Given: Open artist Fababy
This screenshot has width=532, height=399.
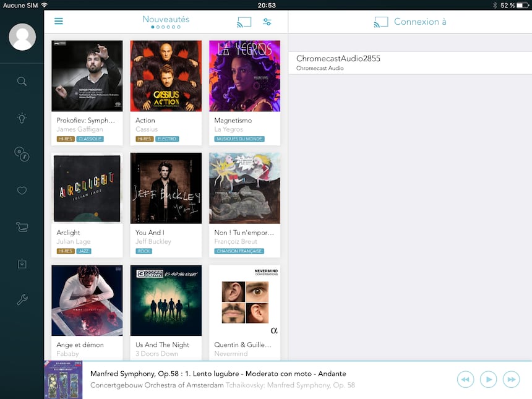Looking at the screenshot, I should pos(67,354).
